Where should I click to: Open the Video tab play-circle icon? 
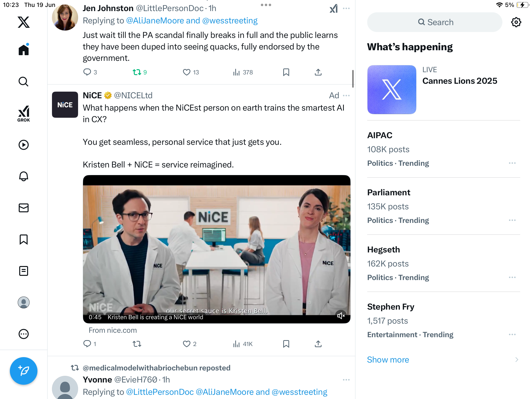click(x=24, y=145)
